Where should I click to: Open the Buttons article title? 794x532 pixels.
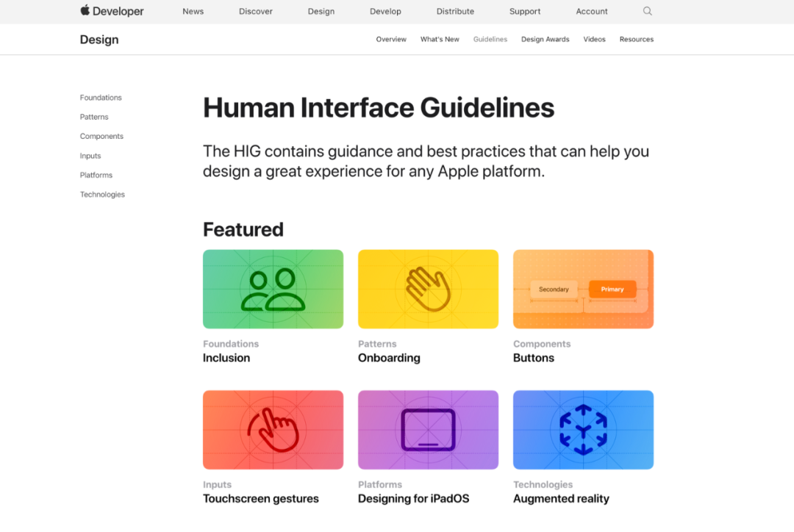tap(534, 358)
